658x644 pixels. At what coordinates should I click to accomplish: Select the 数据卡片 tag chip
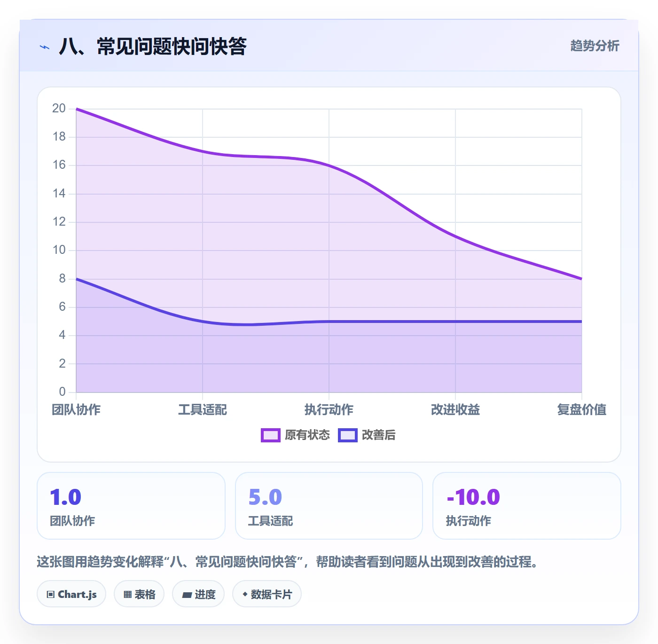(x=267, y=594)
